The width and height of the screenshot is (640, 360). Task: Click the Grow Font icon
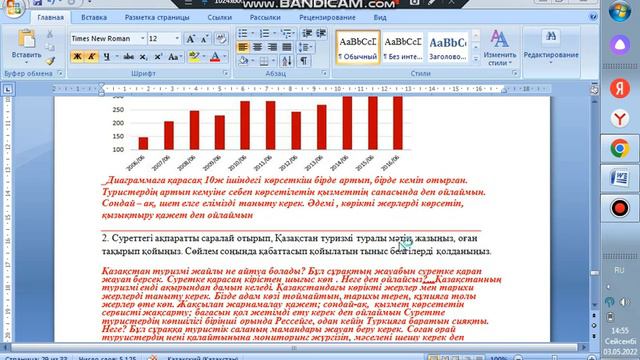tap(190, 39)
